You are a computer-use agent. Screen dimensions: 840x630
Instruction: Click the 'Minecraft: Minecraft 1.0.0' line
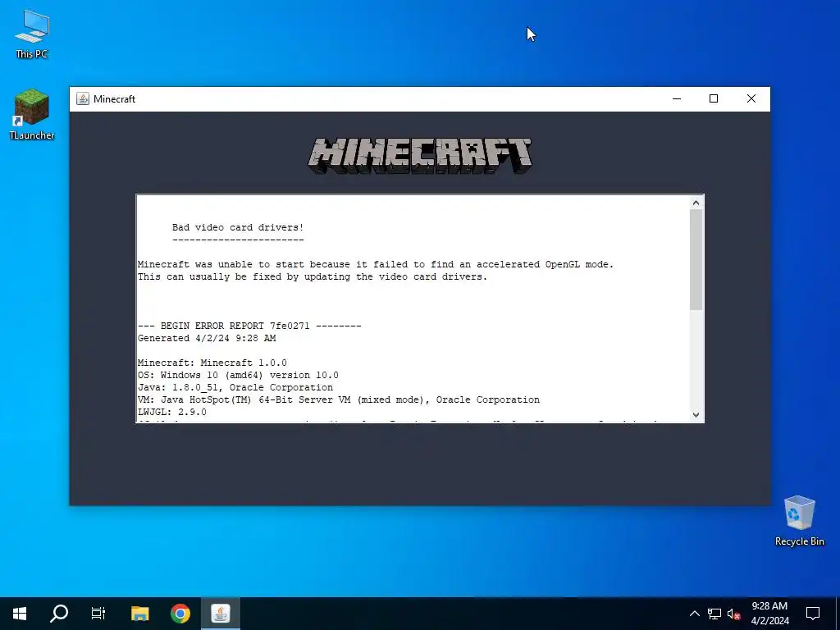click(x=212, y=363)
